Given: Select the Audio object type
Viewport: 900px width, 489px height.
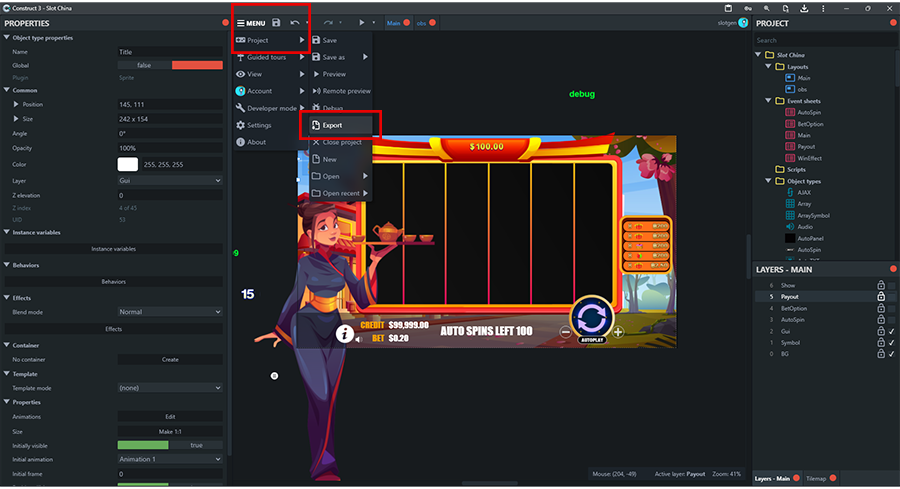Looking at the screenshot, I should point(789,227).
